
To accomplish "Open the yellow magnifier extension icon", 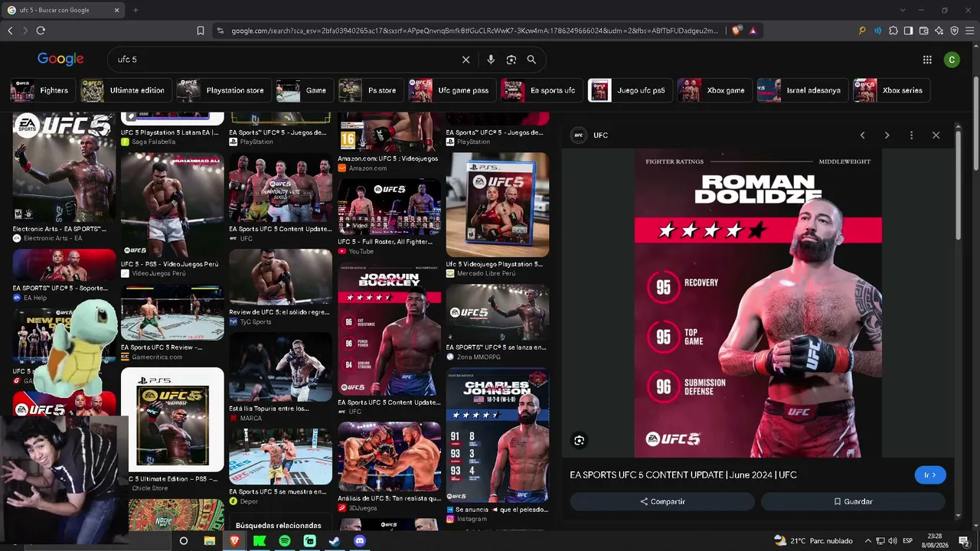I will [x=862, y=31].
